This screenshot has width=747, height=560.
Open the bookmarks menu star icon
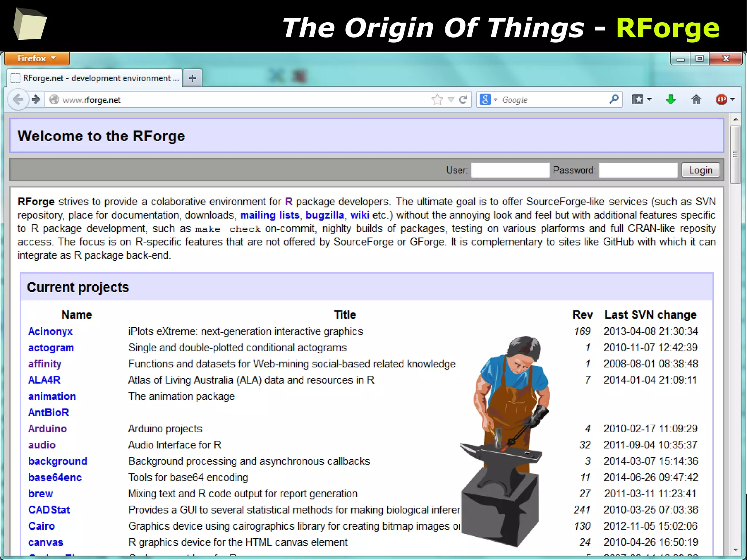coord(637,99)
